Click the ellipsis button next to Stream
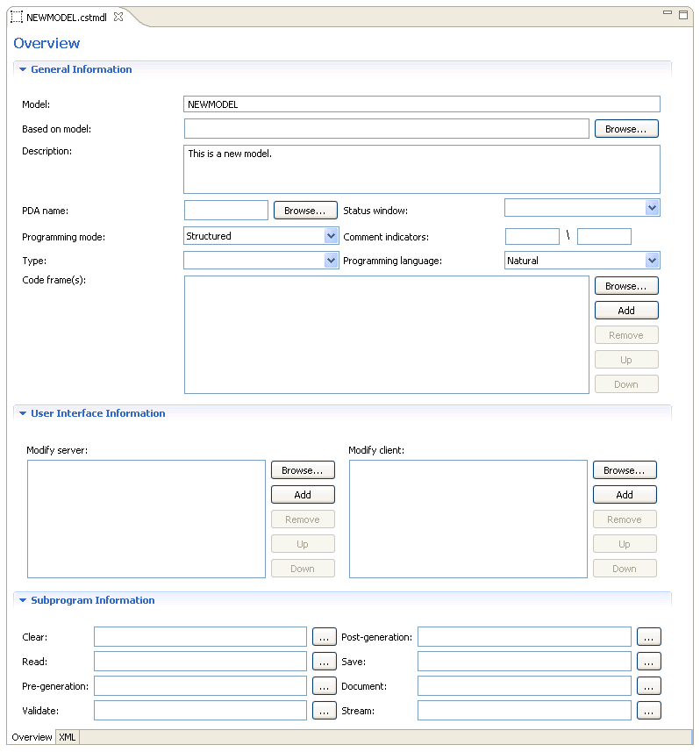 648,711
